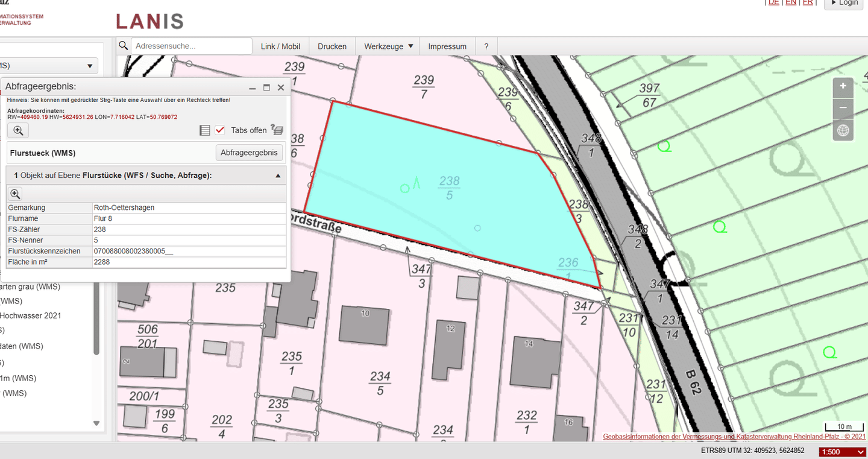This screenshot has width=868, height=459.
Task: Switch language to DE
Action: click(773, 2)
